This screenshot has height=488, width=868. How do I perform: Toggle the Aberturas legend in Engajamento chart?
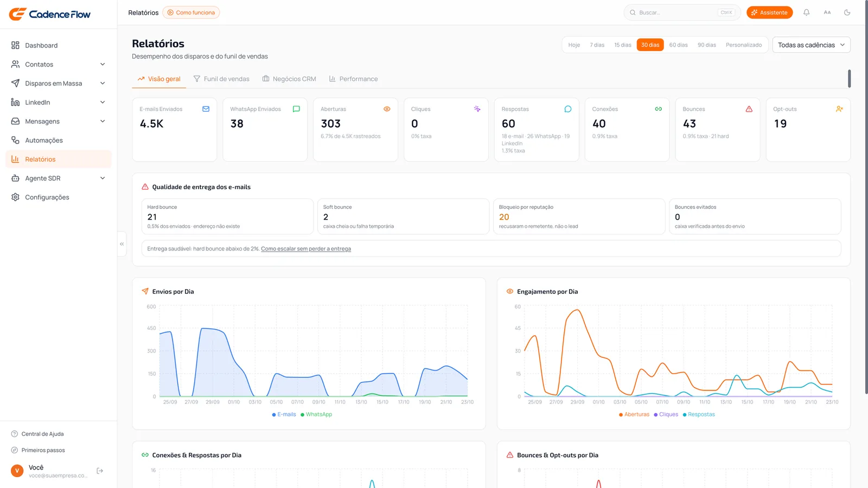click(634, 414)
